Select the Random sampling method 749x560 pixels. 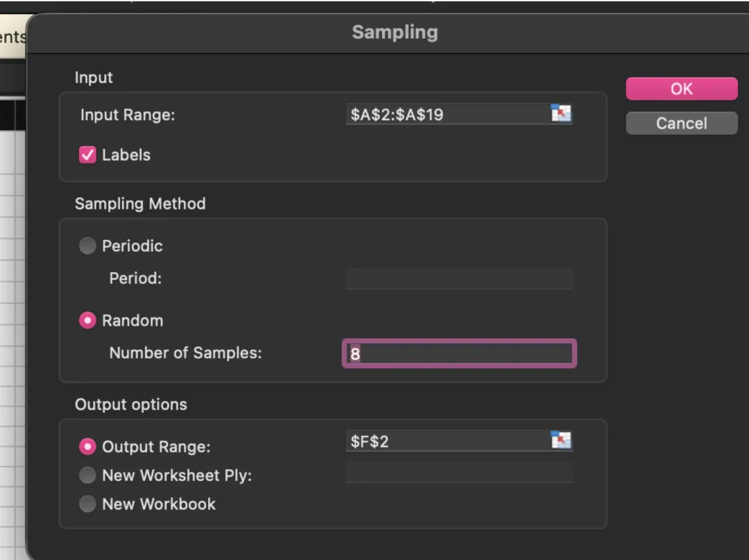[87, 321]
